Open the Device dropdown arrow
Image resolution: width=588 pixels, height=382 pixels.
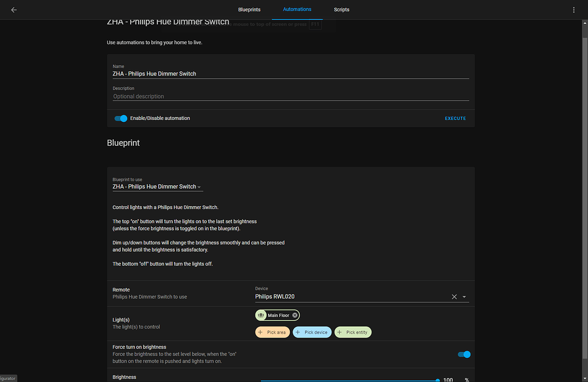point(464,296)
